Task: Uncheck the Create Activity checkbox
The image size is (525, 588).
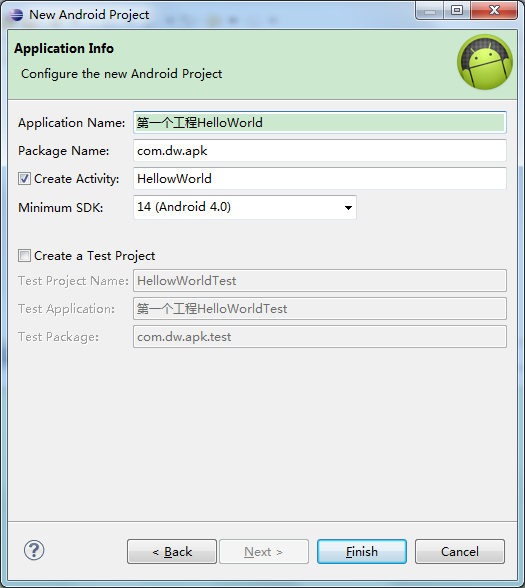Action: tap(24, 179)
